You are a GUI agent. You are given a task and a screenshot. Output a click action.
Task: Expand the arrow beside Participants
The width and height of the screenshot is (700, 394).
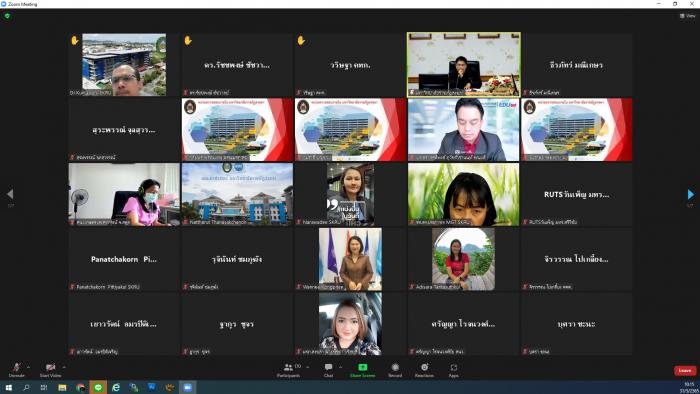tap(308, 367)
